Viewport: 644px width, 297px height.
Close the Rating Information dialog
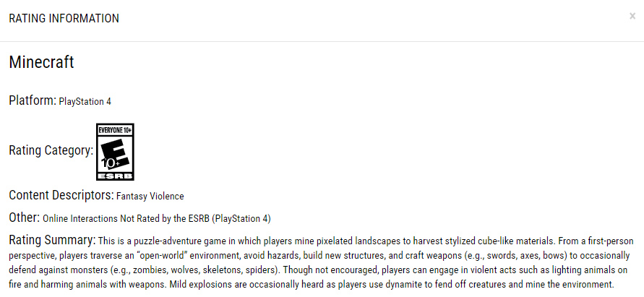632,16
